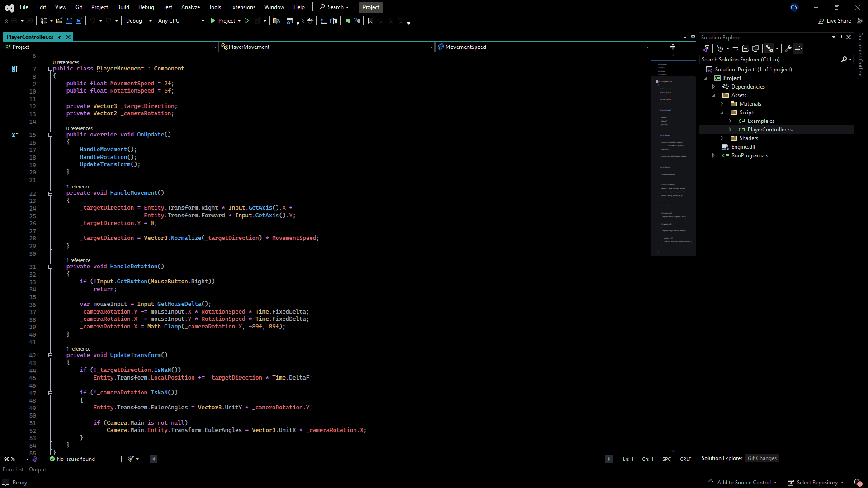Click Select Repository in status bar

click(816, 483)
